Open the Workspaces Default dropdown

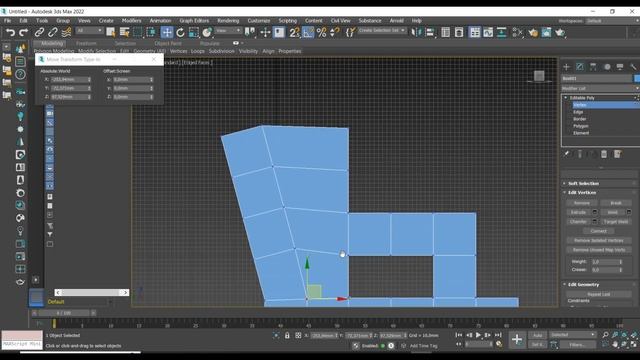(x=612, y=21)
